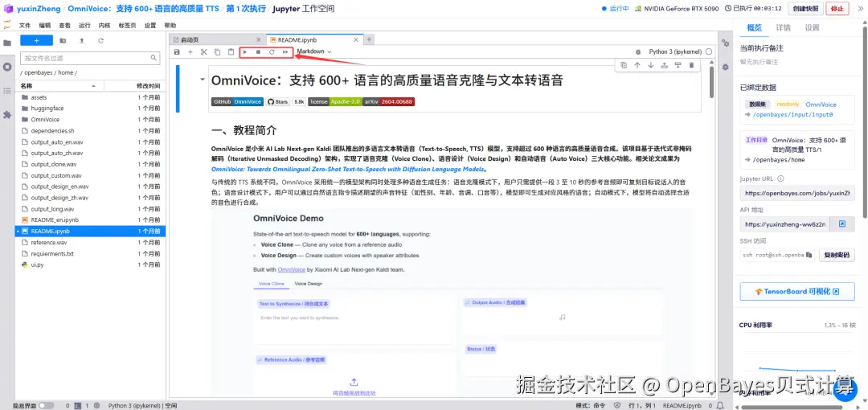Focus the file name filter field
The image size is (868, 410).
90,58
